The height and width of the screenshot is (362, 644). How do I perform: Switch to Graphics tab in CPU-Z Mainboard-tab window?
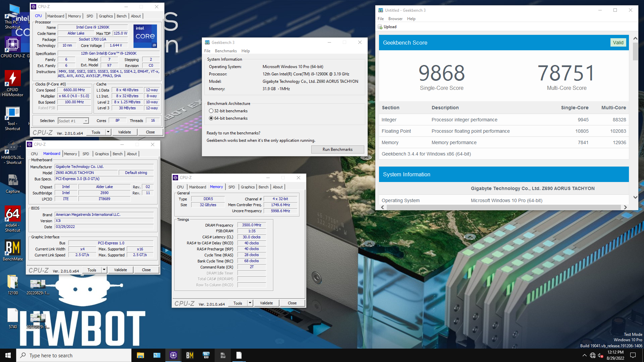point(102,154)
